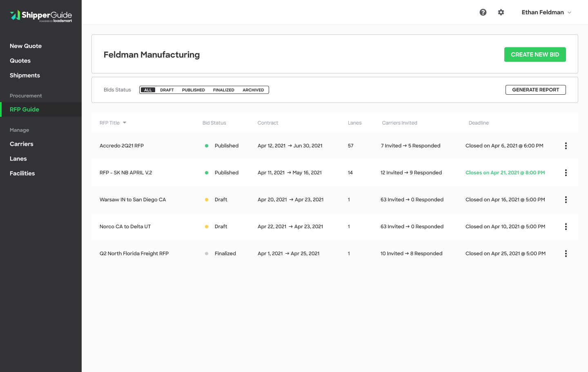Click the Lanes column header

[x=355, y=123]
